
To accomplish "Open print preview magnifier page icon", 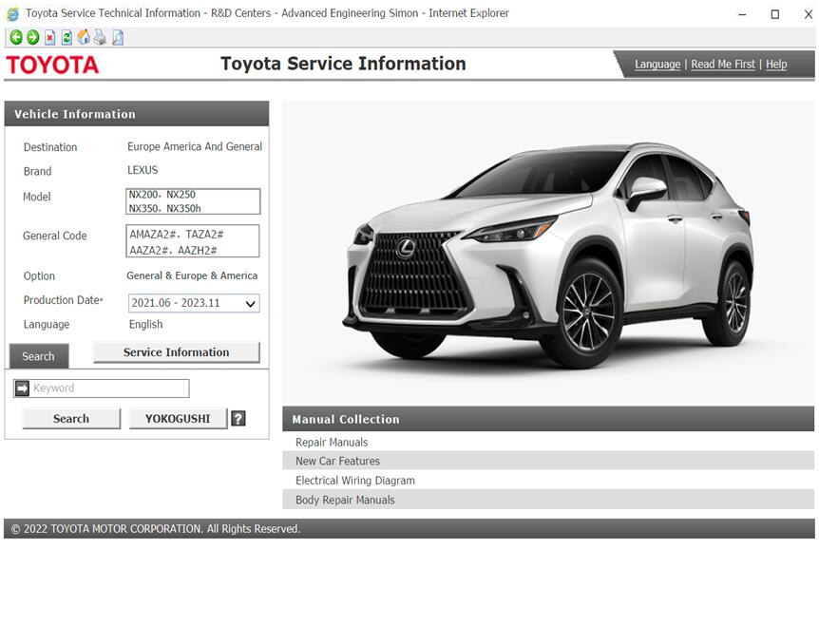I will (118, 37).
